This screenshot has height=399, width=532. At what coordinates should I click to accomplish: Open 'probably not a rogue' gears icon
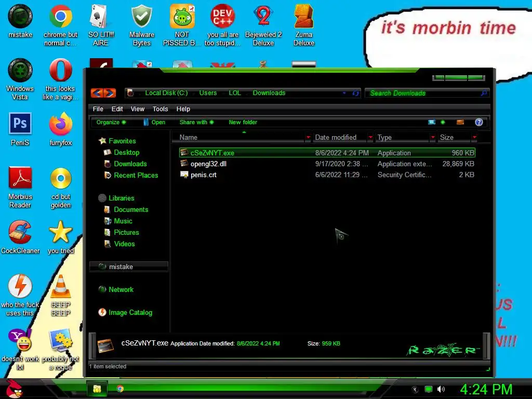(x=60, y=349)
